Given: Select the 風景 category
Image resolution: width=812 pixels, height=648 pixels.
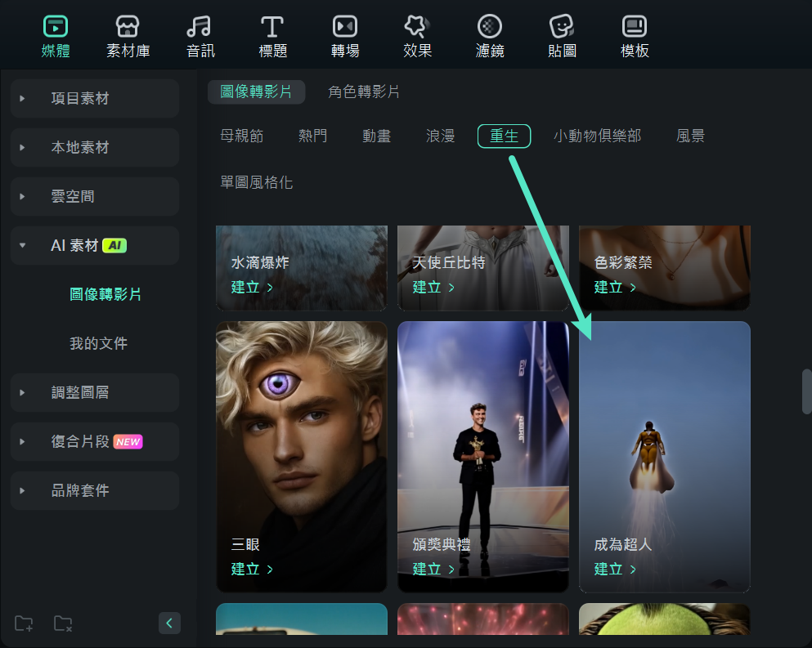Looking at the screenshot, I should 690,136.
